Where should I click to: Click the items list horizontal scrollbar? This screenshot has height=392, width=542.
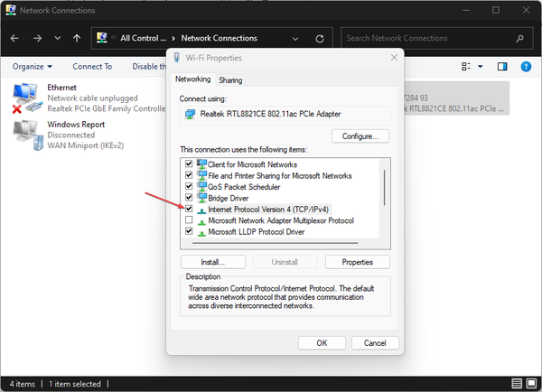click(x=276, y=243)
